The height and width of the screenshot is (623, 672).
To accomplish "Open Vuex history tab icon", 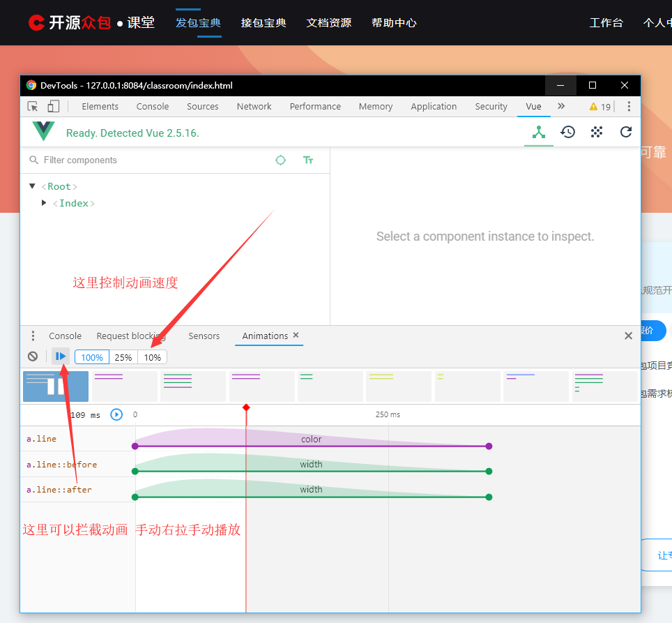I will pyautogui.click(x=568, y=132).
